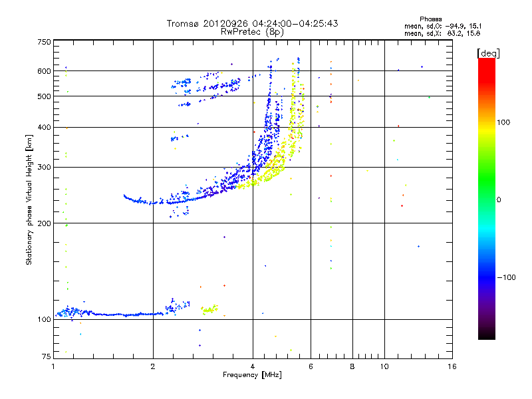The height and width of the screenshot is (399, 532).
Task: Click the "8" frequency tick label
Action: click(x=352, y=366)
